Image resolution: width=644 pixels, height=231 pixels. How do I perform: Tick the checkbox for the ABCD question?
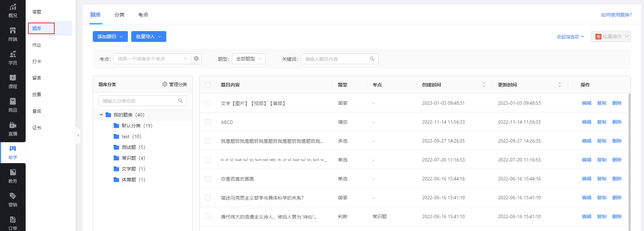coord(208,122)
